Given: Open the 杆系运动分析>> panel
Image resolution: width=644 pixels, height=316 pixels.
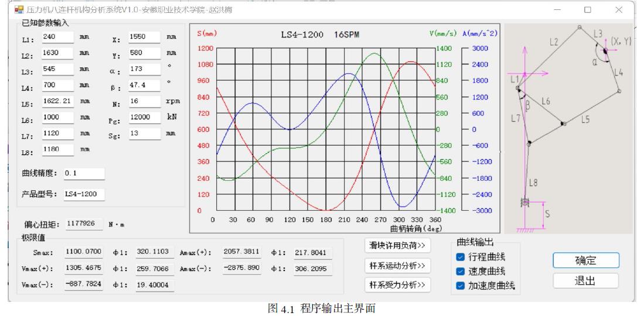Looking at the screenshot, I should pyautogui.click(x=397, y=265).
